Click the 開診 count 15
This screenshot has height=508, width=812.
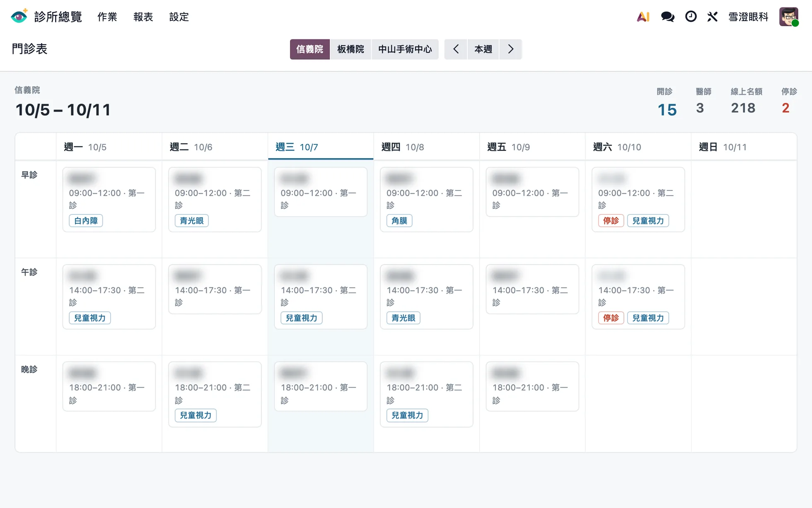(x=667, y=109)
